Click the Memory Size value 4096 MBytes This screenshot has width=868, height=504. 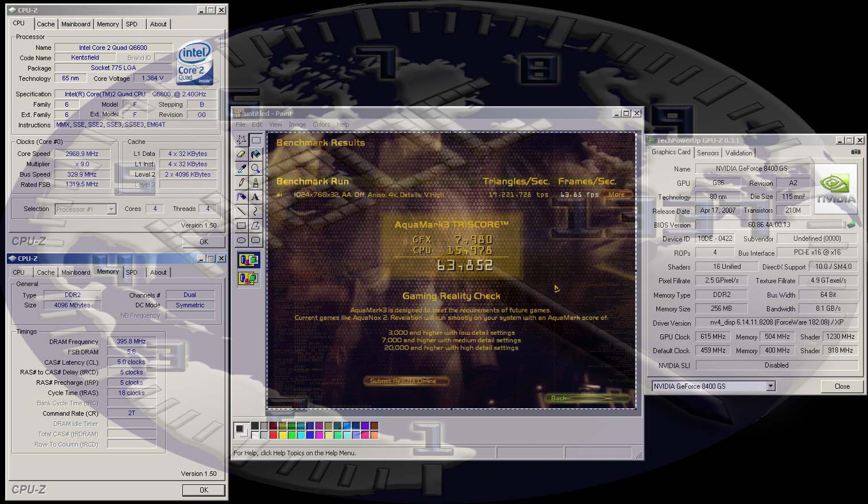(72, 305)
